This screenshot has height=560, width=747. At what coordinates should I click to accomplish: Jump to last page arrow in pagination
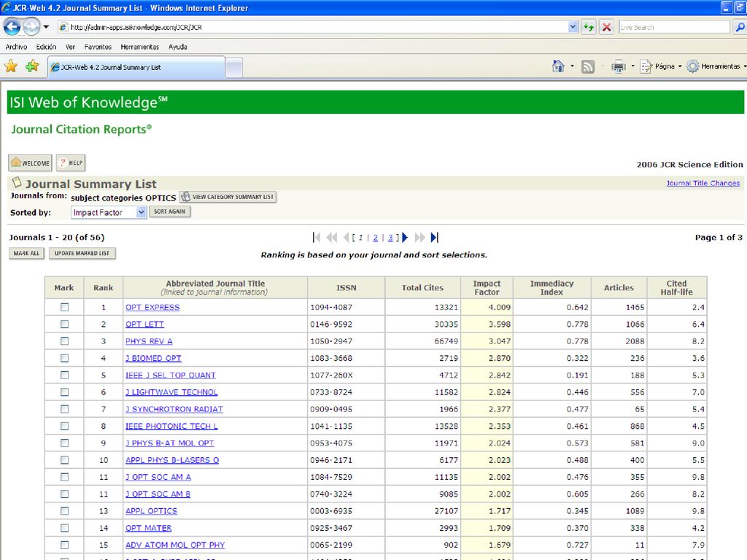[x=434, y=237]
